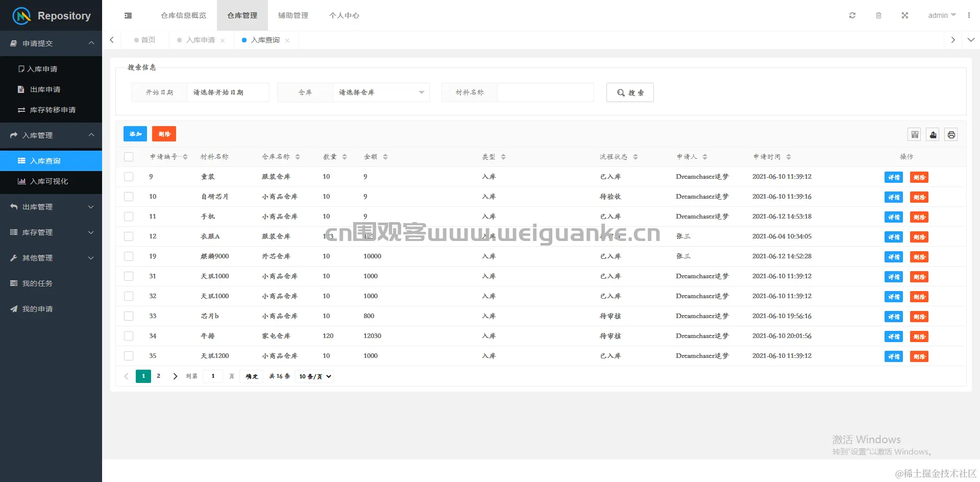Click 确定 in pagination

click(252, 376)
